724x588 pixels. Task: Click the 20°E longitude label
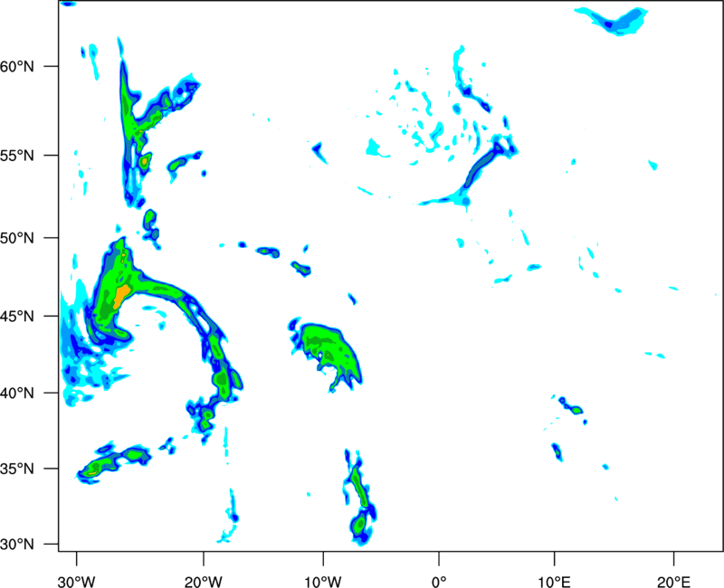click(673, 582)
